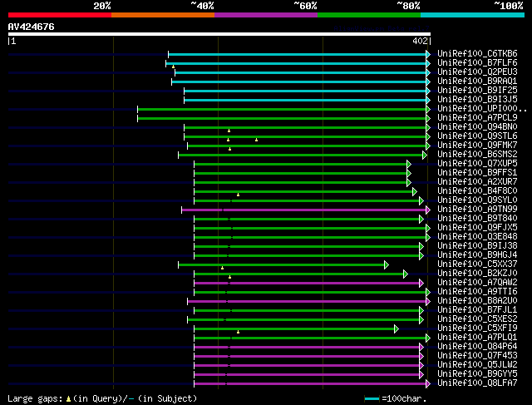
Task: Open hit UniRef100_B7FLF6
Action: pyautogui.click(x=477, y=63)
